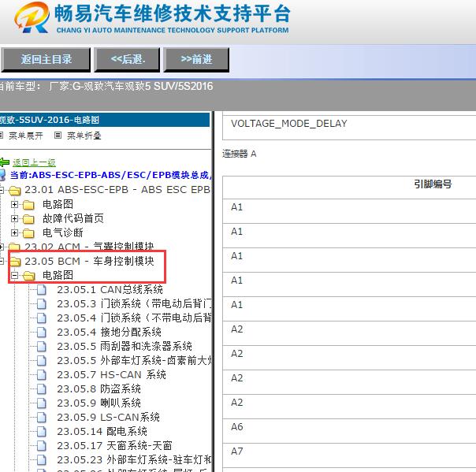Open 23.05.1 CAN总线系统 document

110,289
